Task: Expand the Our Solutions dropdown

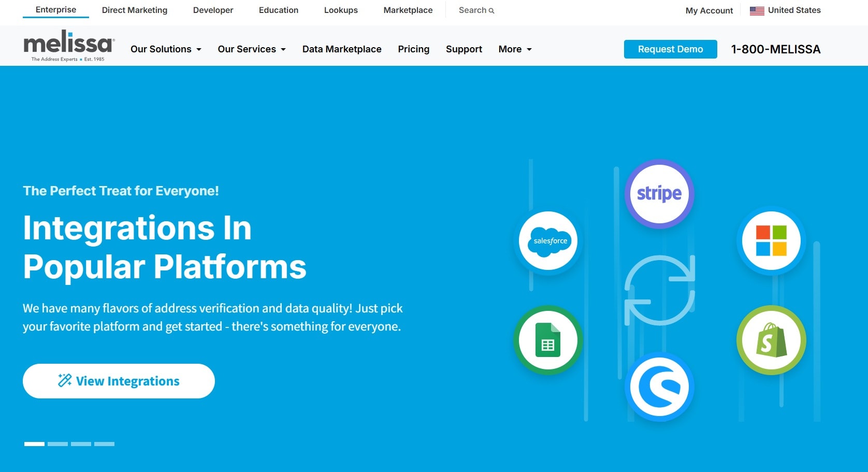Action: pos(166,49)
